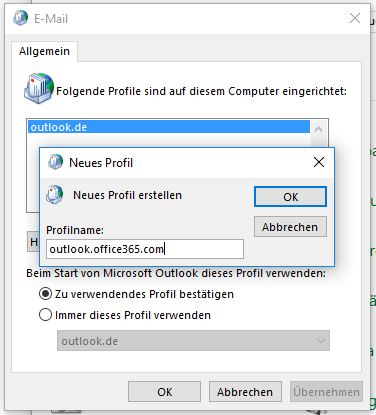This screenshot has width=376, height=415.
Task: Click the mailbox icon next to 'Folgende Profile'
Action: pos(39,88)
